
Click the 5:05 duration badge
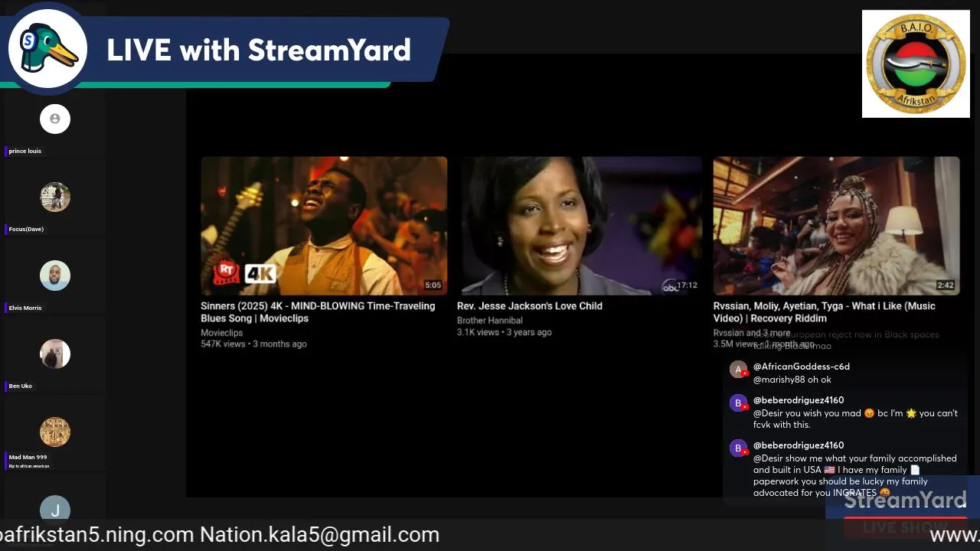(433, 285)
